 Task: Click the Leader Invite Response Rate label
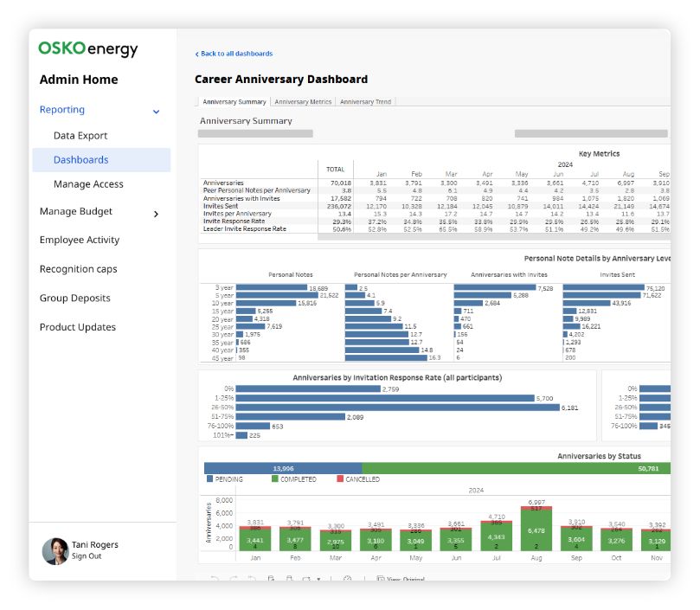245,228
